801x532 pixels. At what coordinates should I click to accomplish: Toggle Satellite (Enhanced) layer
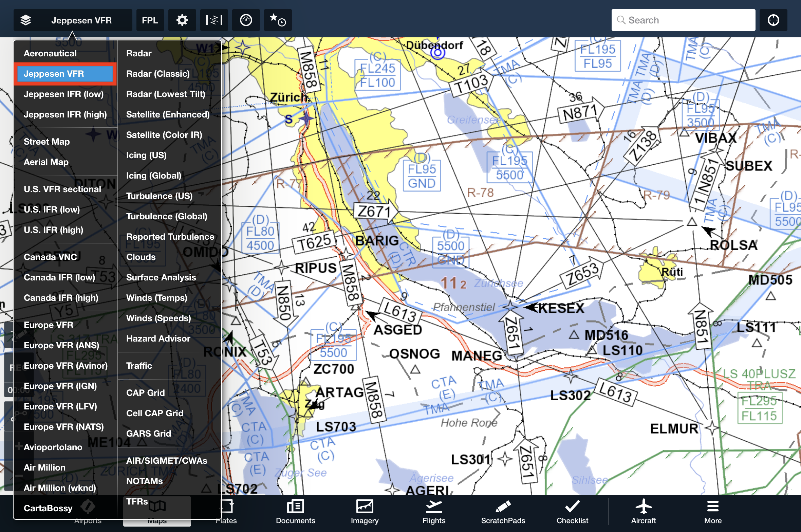[x=168, y=114]
